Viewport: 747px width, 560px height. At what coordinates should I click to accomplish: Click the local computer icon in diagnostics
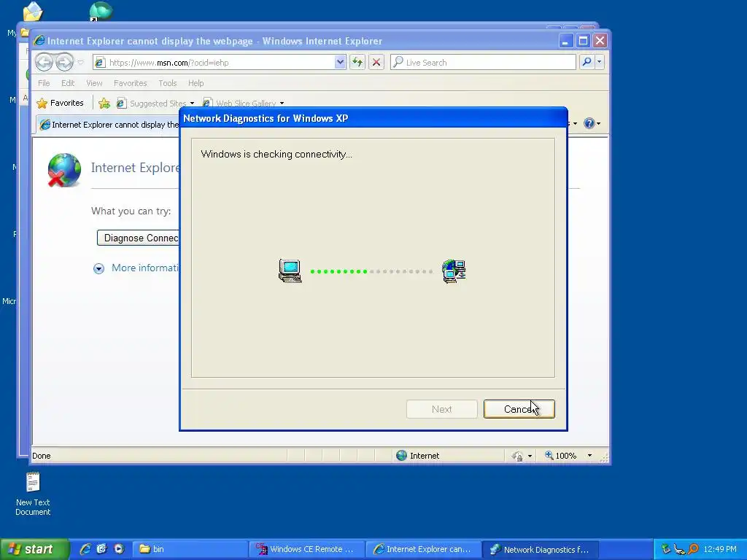[x=290, y=271]
